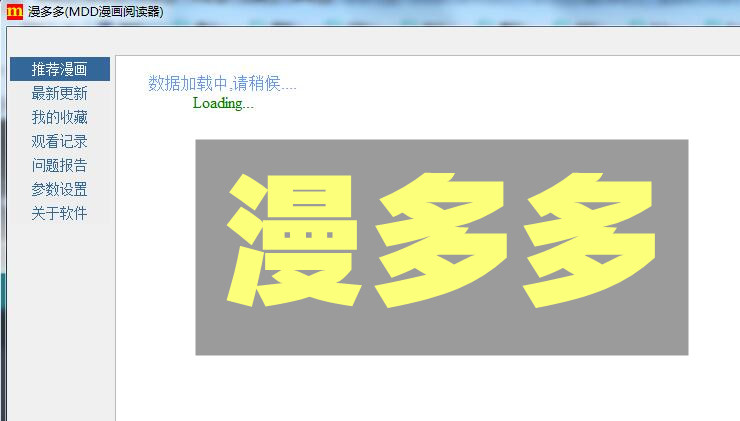Viewport: 740px width, 421px height.
Task: Click the red 'm' app icon in title bar
Action: (15, 11)
